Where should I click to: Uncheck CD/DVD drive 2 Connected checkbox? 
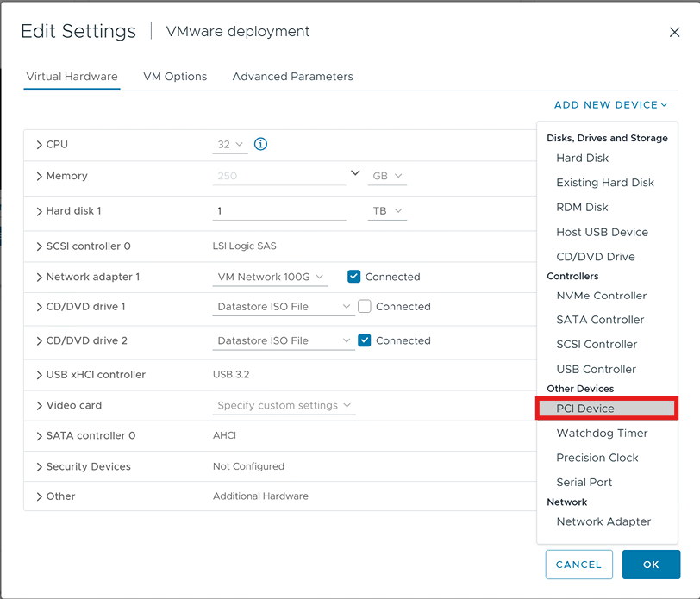tap(364, 340)
